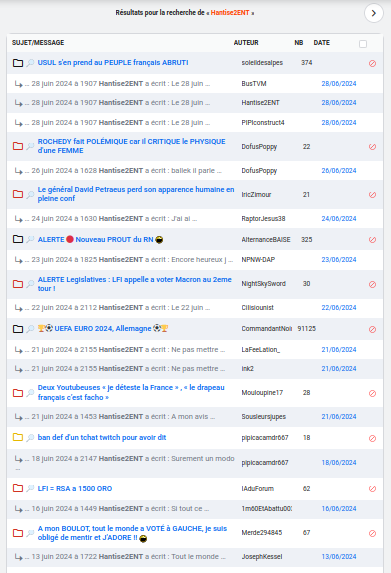Click blacklist icon on USUL topic row

pyautogui.click(x=372, y=63)
